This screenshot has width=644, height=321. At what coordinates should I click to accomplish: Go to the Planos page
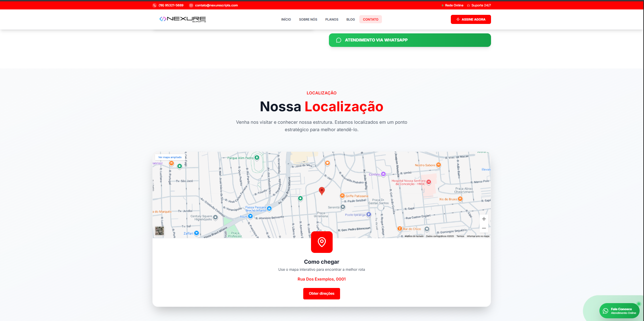tap(332, 20)
